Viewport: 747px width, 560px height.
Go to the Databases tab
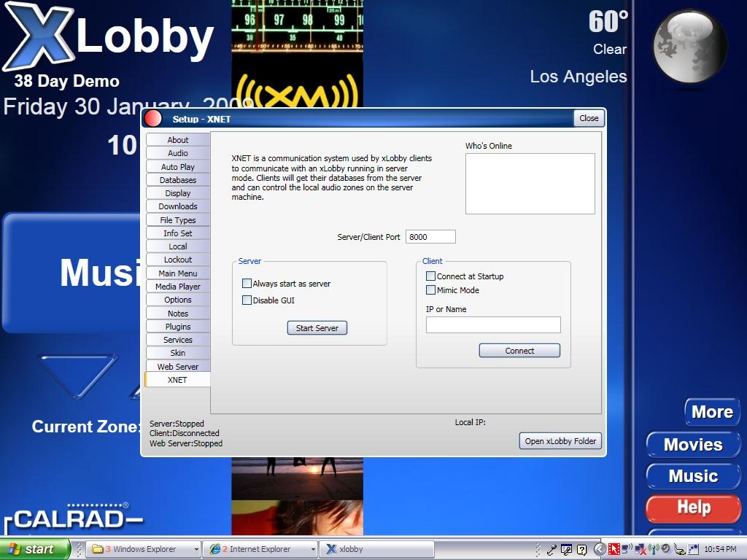point(178,180)
